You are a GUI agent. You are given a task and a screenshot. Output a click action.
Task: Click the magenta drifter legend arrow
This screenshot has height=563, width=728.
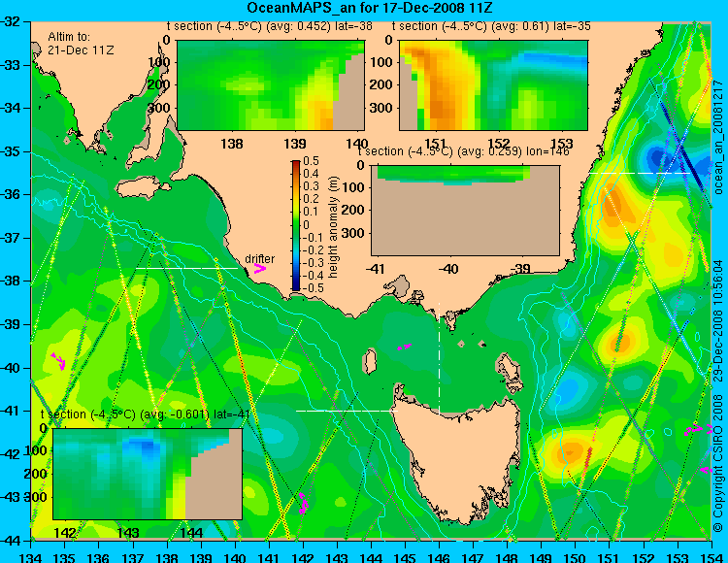click(x=259, y=268)
